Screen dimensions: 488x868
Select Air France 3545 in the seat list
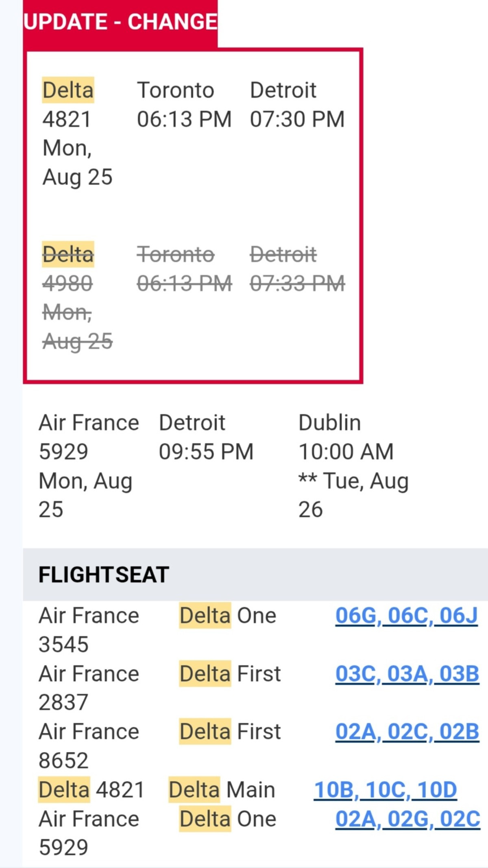(x=89, y=630)
